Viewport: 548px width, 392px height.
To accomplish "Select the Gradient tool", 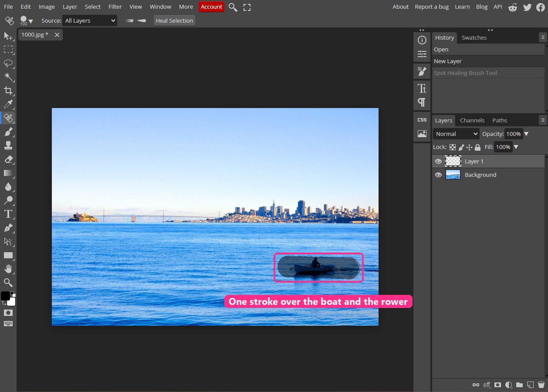I will tap(8, 173).
